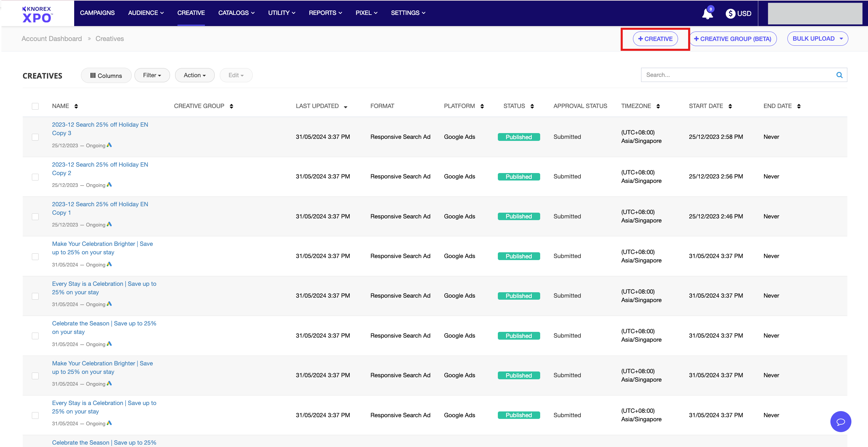Check the Holiday EN Copy 3 row
868x447 pixels.
(x=35, y=137)
